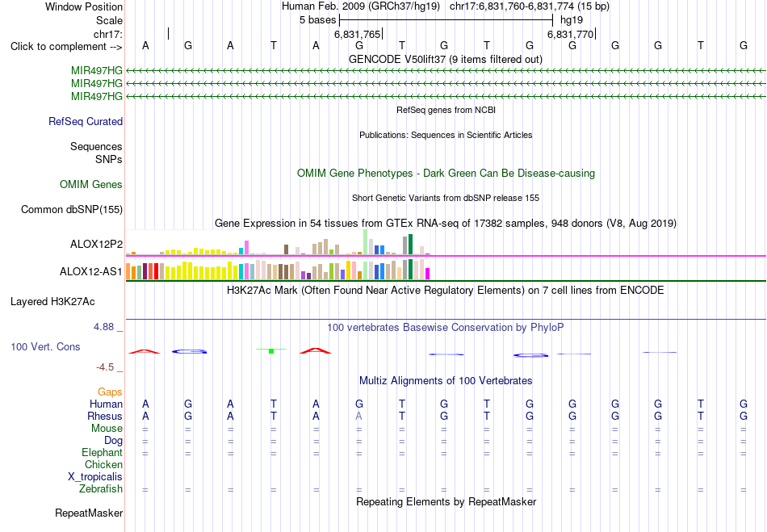
Task: Open the OMIM Genes track label
Action: point(90,184)
